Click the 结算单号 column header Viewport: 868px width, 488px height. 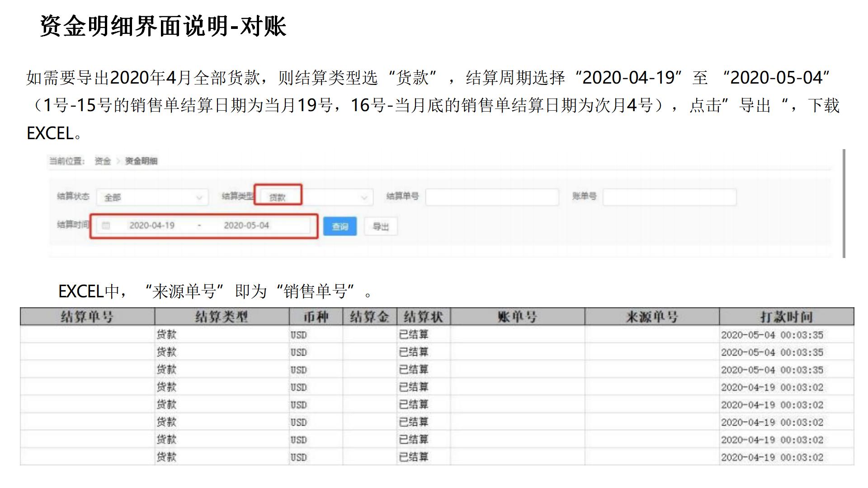point(87,316)
